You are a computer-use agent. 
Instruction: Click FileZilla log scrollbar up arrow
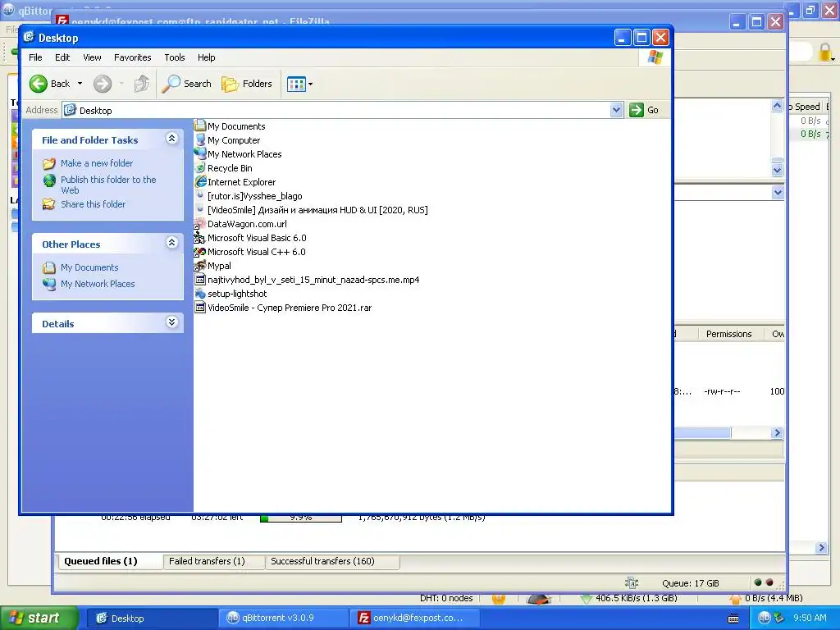click(778, 106)
